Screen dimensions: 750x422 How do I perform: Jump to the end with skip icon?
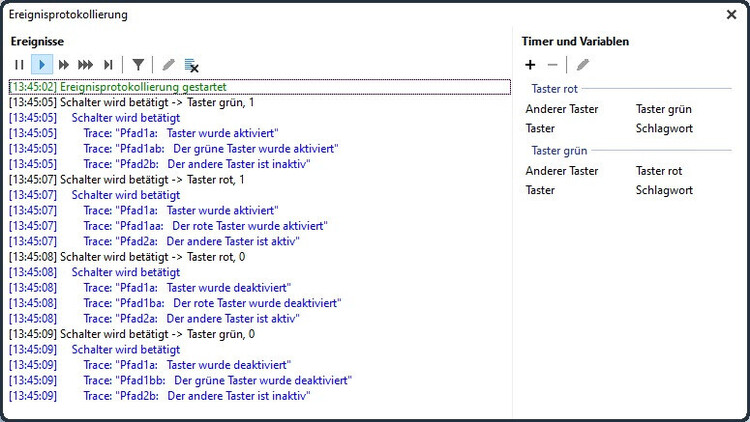click(x=108, y=65)
